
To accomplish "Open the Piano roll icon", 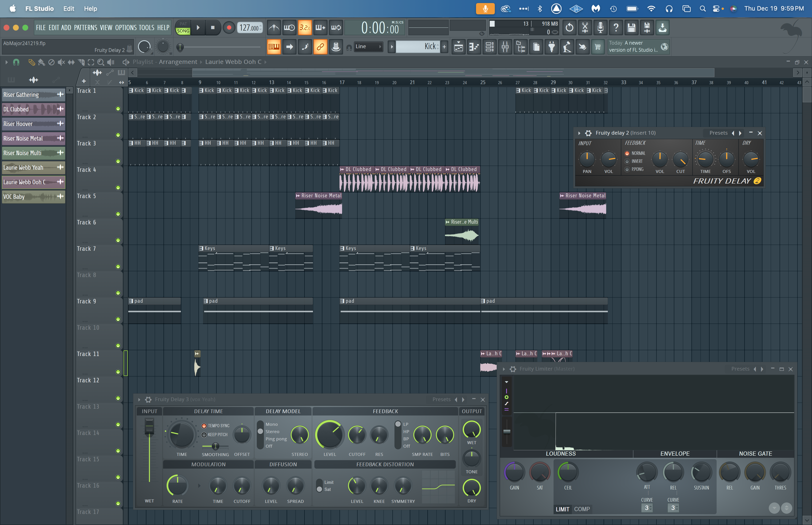I will [474, 47].
